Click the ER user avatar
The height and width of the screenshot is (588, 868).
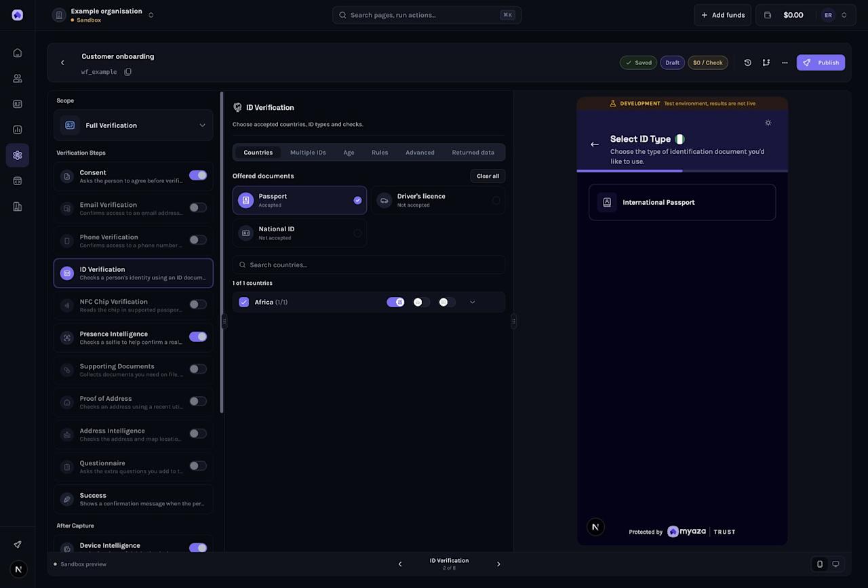(828, 15)
